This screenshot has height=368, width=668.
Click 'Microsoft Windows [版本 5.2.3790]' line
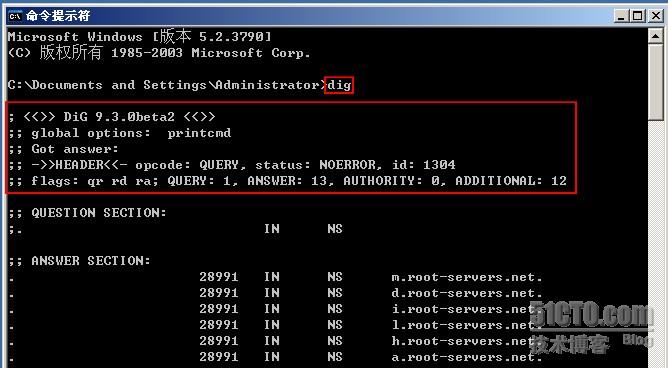tap(139, 37)
